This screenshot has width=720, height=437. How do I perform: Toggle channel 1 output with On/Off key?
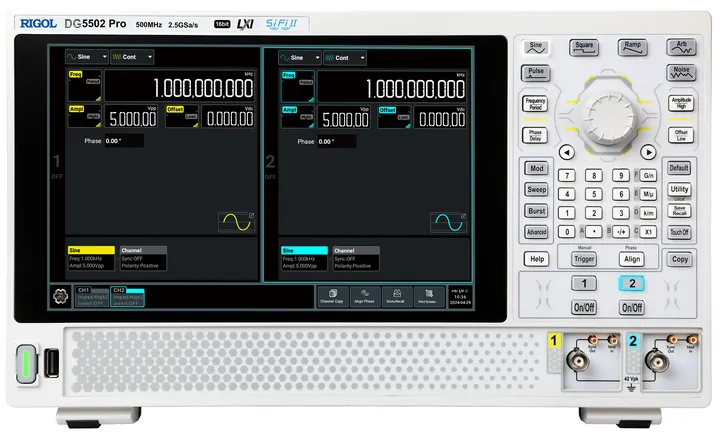coord(584,308)
